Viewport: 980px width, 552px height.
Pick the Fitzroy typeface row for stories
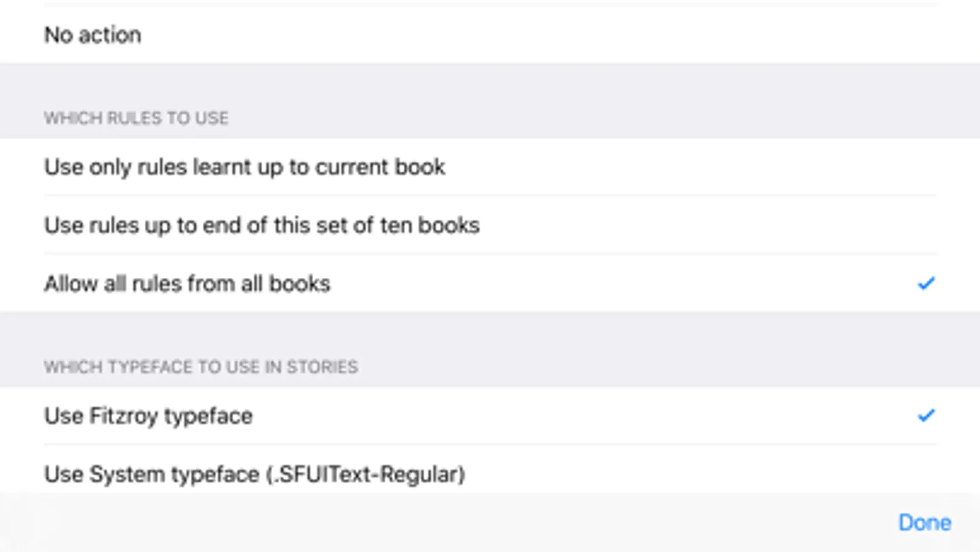148,416
